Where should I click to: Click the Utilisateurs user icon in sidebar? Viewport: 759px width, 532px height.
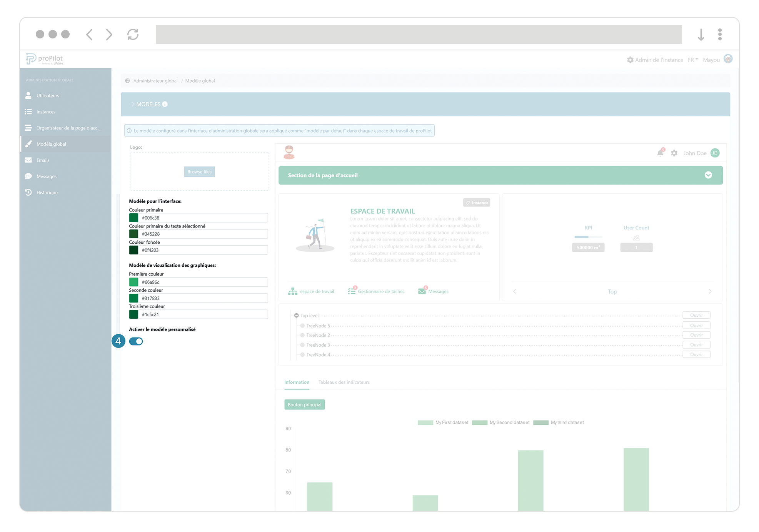pyautogui.click(x=28, y=95)
